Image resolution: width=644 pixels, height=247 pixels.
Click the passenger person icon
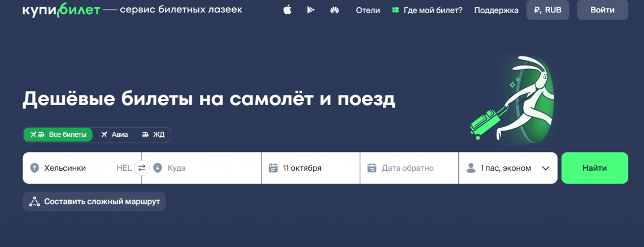pos(471,168)
